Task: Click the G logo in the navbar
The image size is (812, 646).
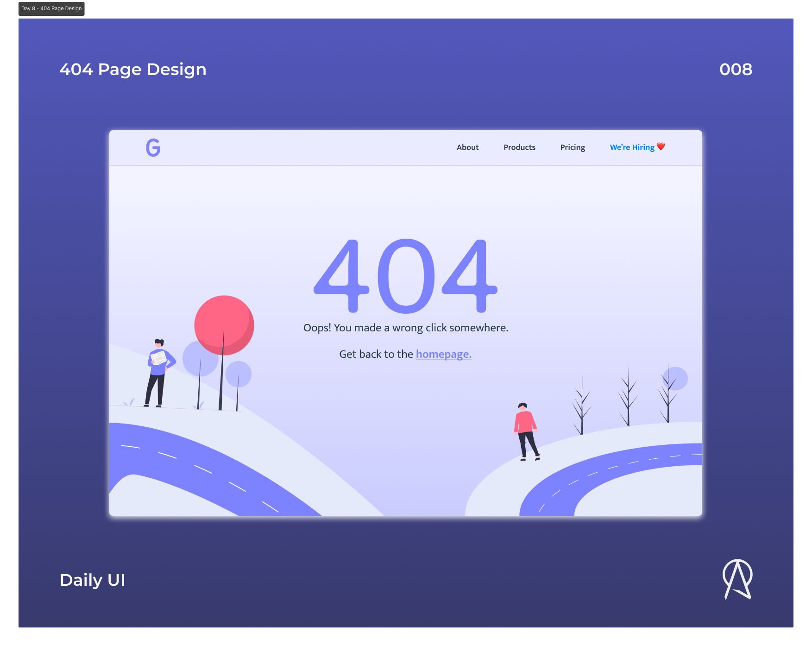Action: [153, 147]
